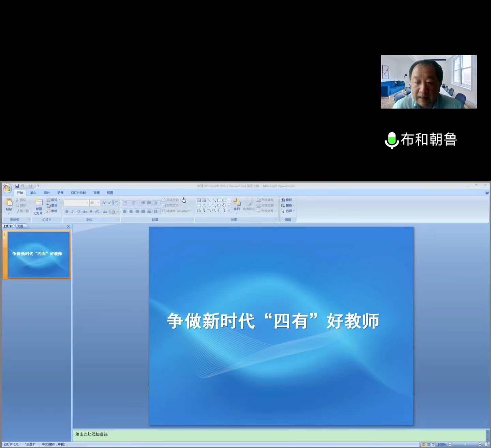Click the Delete (删除) slide button
491x448 pixels.
tap(52, 211)
